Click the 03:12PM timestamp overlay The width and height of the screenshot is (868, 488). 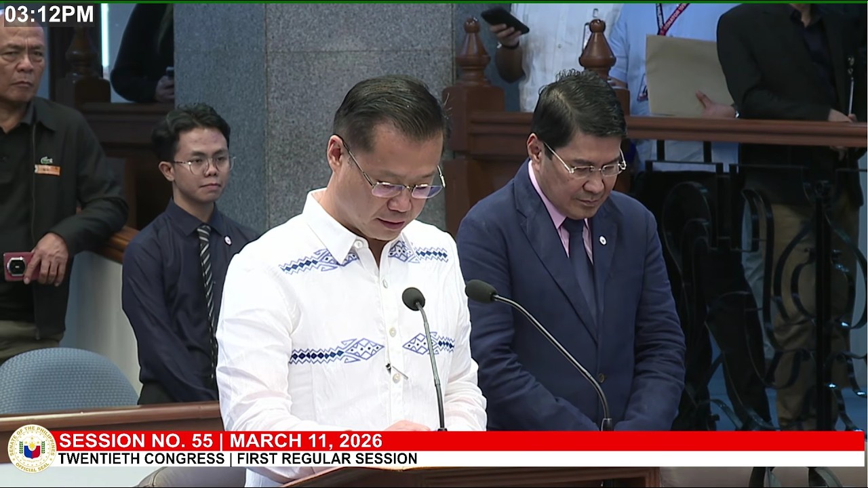tap(50, 14)
